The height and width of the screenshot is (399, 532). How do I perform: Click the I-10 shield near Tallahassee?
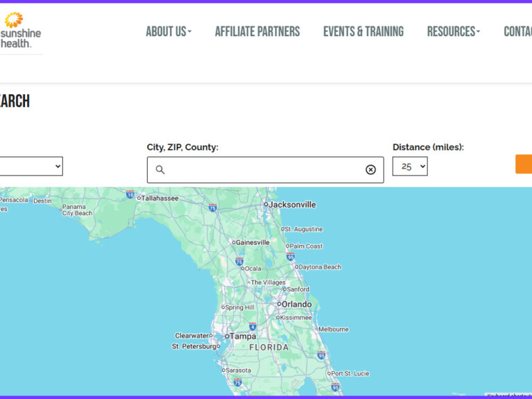click(x=130, y=195)
